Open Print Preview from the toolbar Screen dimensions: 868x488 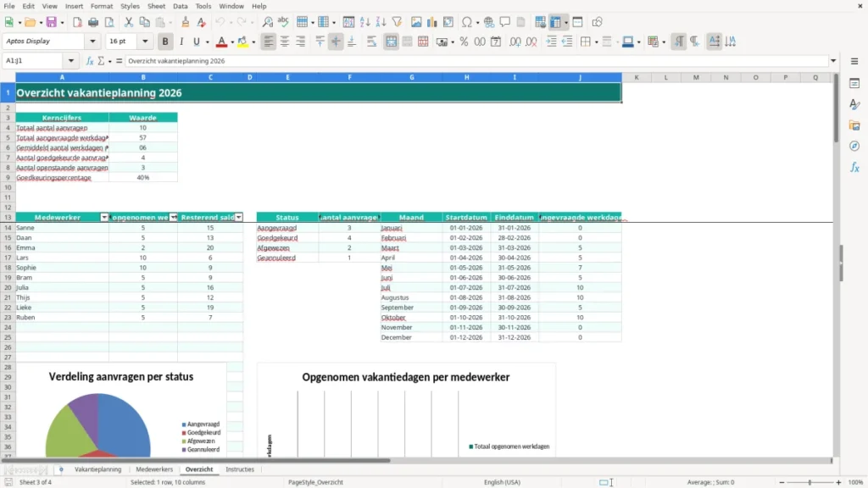click(x=109, y=22)
